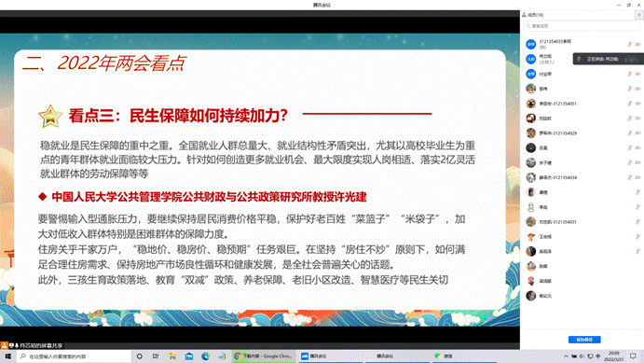Click the taskbar clock showing 20:09
The width and height of the screenshot is (644, 363).
coord(614,356)
